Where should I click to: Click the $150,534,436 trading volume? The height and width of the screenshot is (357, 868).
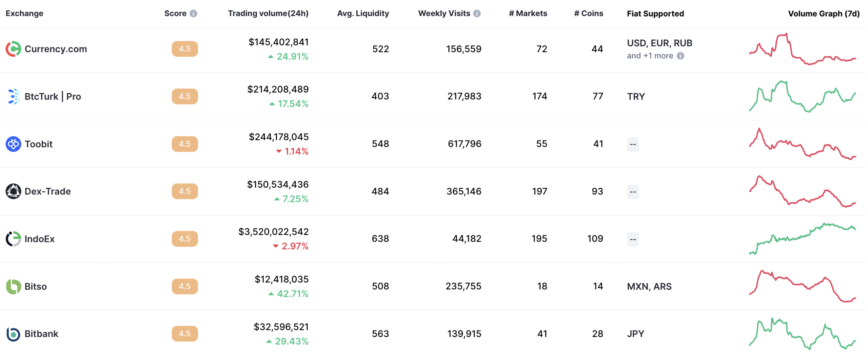(x=278, y=184)
